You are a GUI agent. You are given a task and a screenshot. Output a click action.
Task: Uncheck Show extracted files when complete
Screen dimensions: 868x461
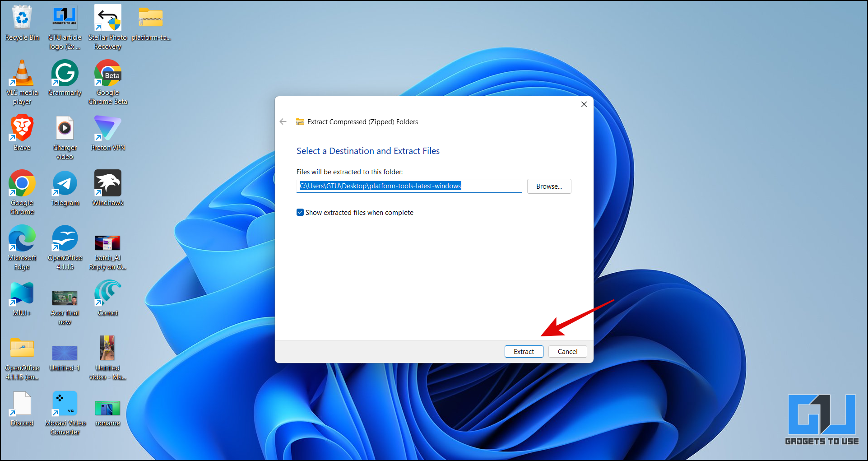300,212
